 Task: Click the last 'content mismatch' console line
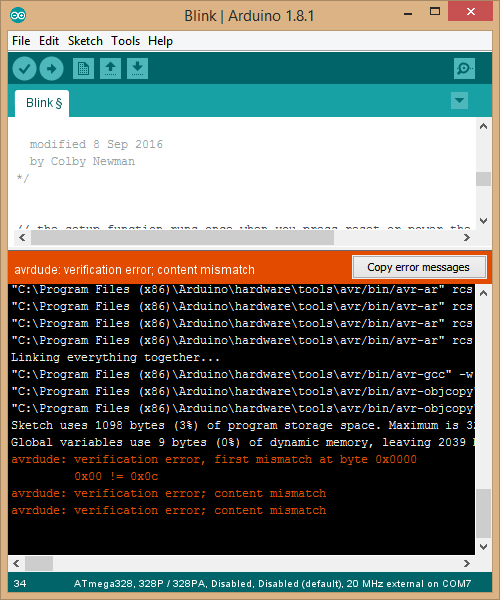click(x=169, y=510)
